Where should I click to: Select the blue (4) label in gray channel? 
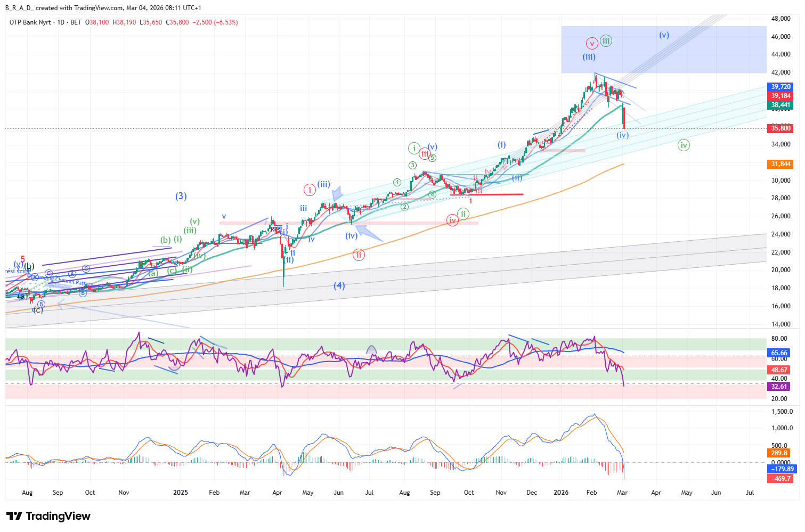[x=339, y=285]
